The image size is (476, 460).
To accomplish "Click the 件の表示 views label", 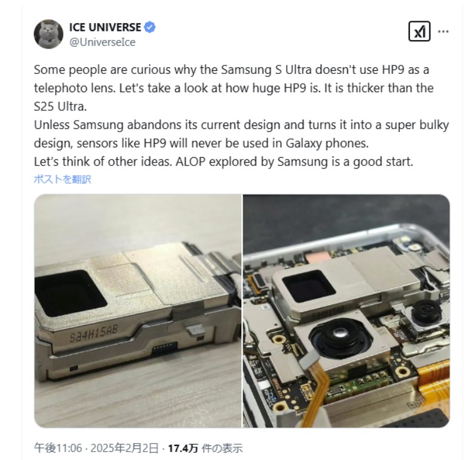I will pos(222,448).
